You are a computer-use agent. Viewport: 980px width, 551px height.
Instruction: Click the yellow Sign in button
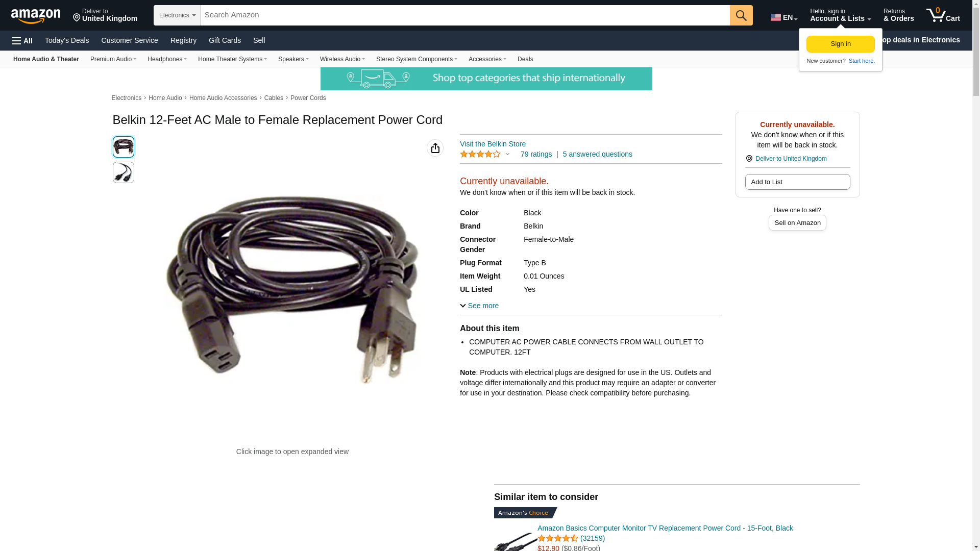click(x=840, y=44)
